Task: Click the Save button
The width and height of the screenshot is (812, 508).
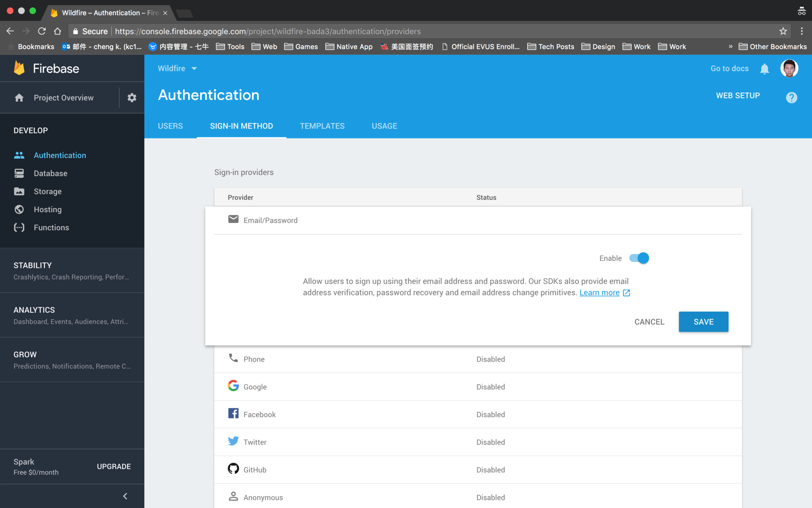Action: pyautogui.click(x=703, y=322)
